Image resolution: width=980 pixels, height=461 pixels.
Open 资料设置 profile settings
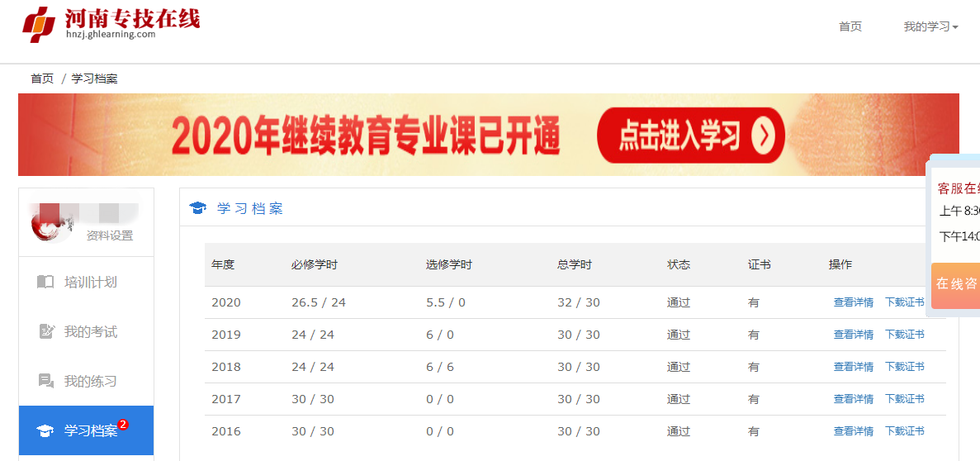pos(109,235)
